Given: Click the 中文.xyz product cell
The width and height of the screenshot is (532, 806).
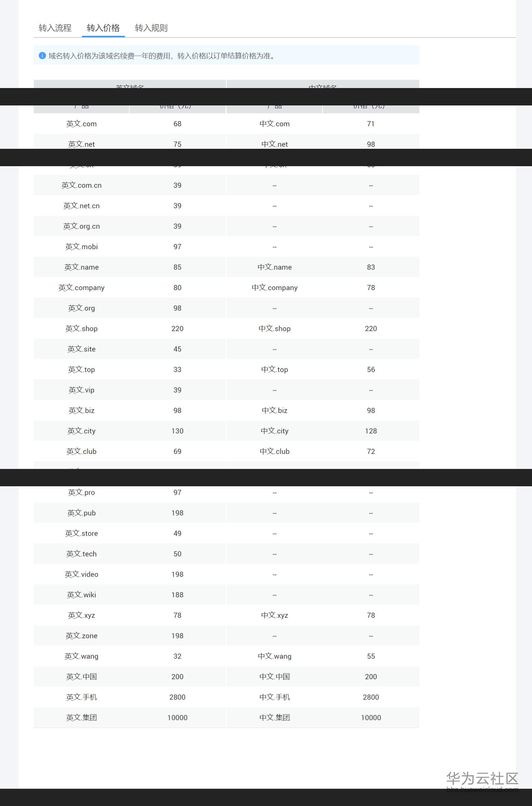Looking at the screenshot, I should point(274,615).
